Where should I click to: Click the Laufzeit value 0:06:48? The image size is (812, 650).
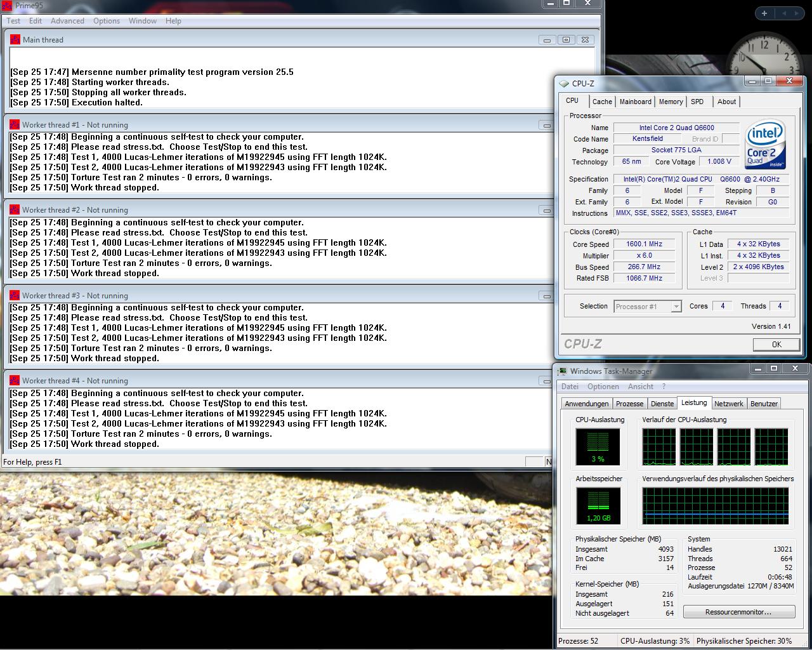[780, 577]
